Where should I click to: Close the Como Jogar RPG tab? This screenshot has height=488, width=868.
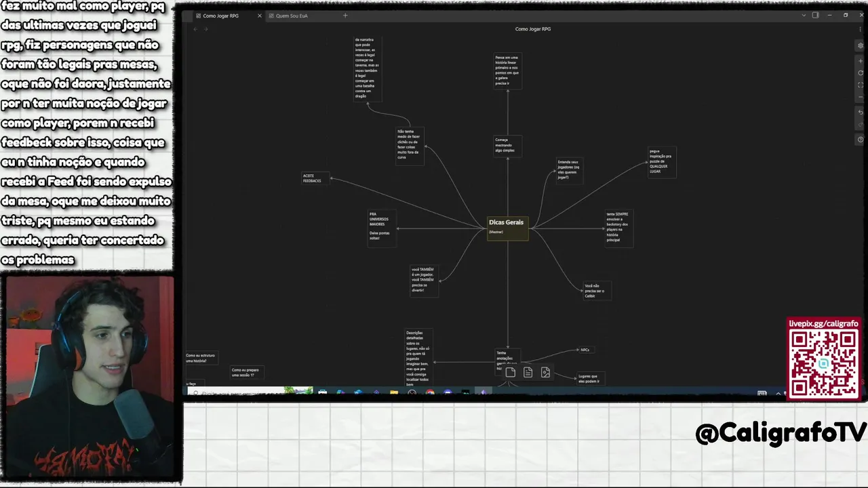259,16
